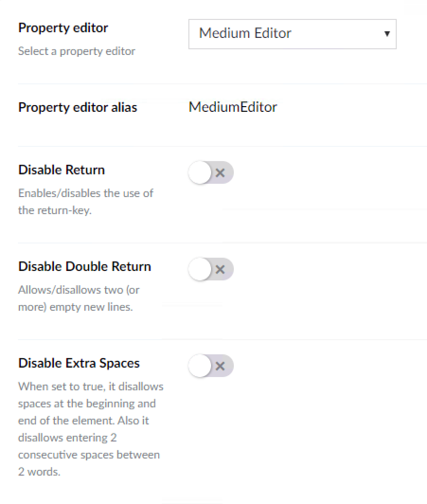The image size is (427, 504).
Task: Enable the Disable Double Return toggle
Action: (x=211, y=269)
